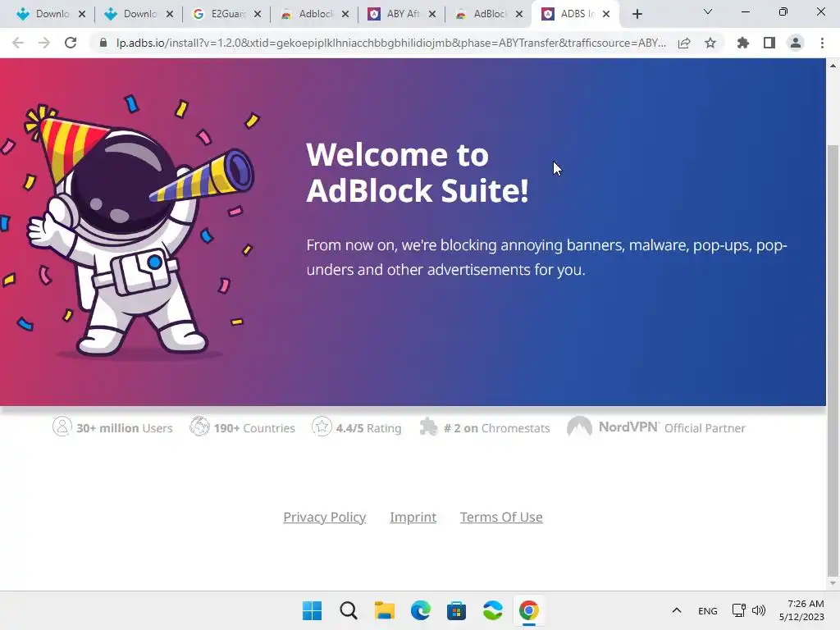Screen dimensions: 840x630
Task: Click the address bar URL field
Action: point(391,43)
